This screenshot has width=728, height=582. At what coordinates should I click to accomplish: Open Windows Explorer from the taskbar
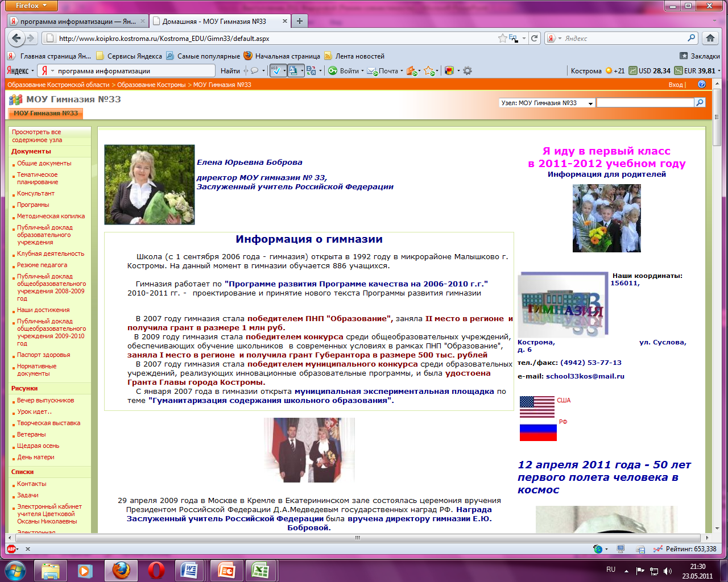51,570
